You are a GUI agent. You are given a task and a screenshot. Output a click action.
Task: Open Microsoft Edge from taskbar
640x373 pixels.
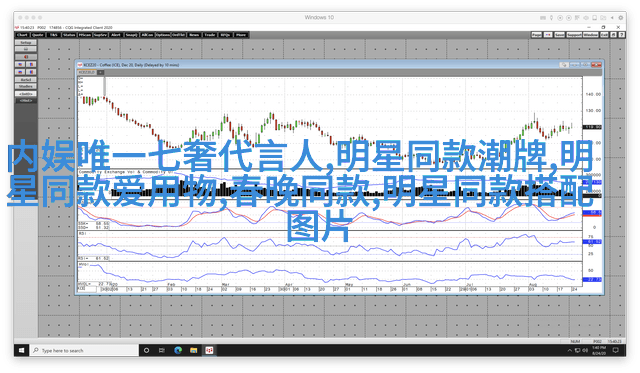tap(178, 350)
